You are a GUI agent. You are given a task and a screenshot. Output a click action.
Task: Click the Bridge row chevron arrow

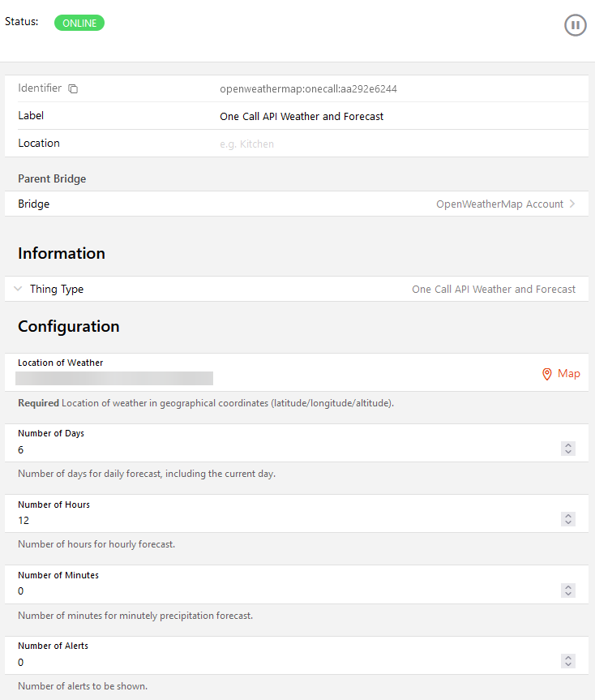pyautogui.click(x=572, y=204)
